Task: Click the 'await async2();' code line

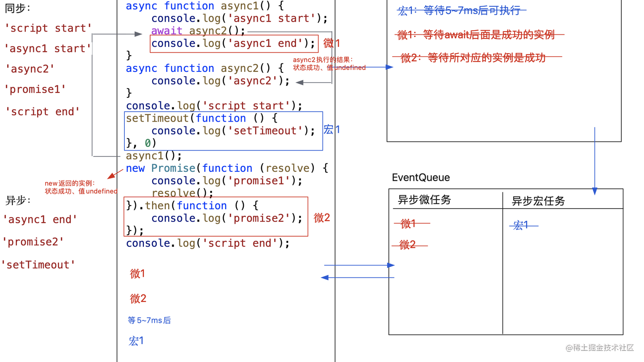Action: [198, 31]
